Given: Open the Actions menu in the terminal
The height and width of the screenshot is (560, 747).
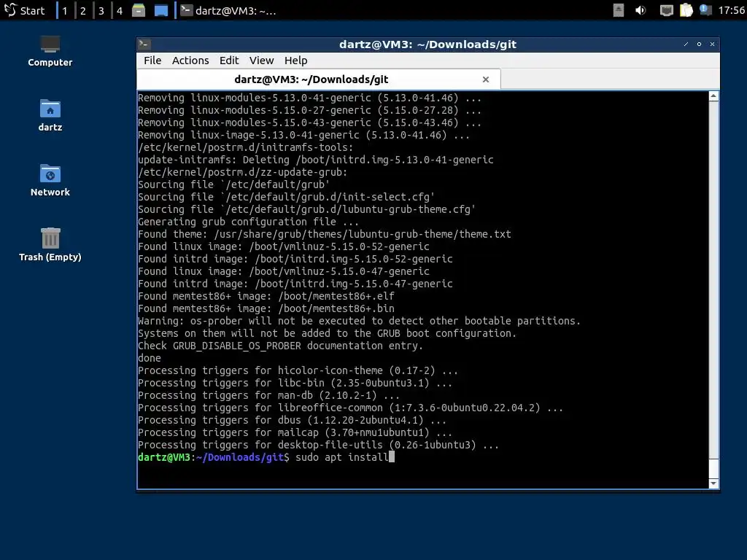Looking at the screenshot, I should coord(190,61).
